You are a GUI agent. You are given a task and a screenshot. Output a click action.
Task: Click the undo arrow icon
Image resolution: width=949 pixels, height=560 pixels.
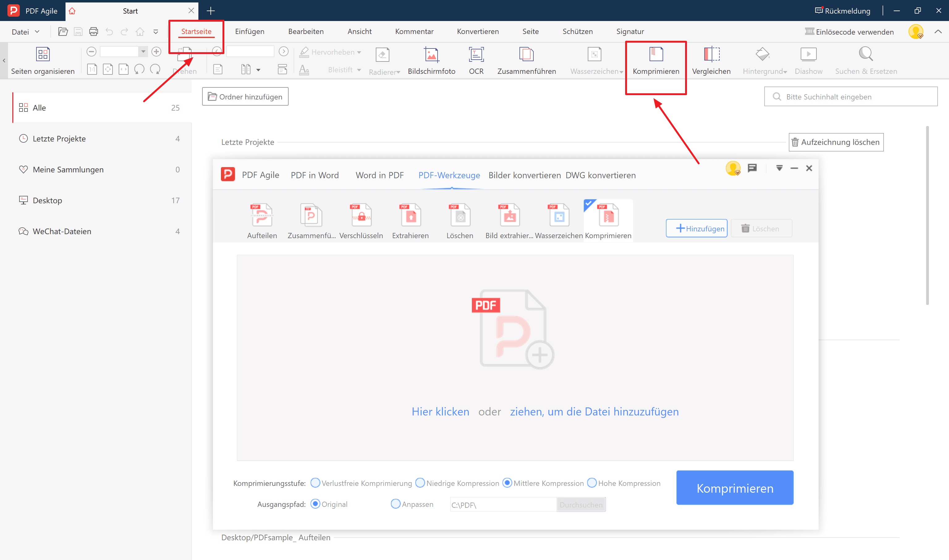coord(109,32)
